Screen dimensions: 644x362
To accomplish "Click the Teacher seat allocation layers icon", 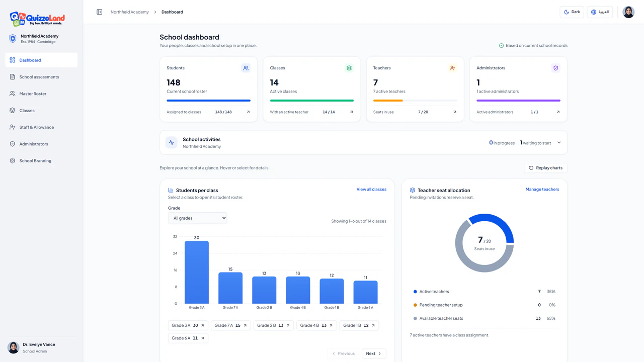I will 413,191.
